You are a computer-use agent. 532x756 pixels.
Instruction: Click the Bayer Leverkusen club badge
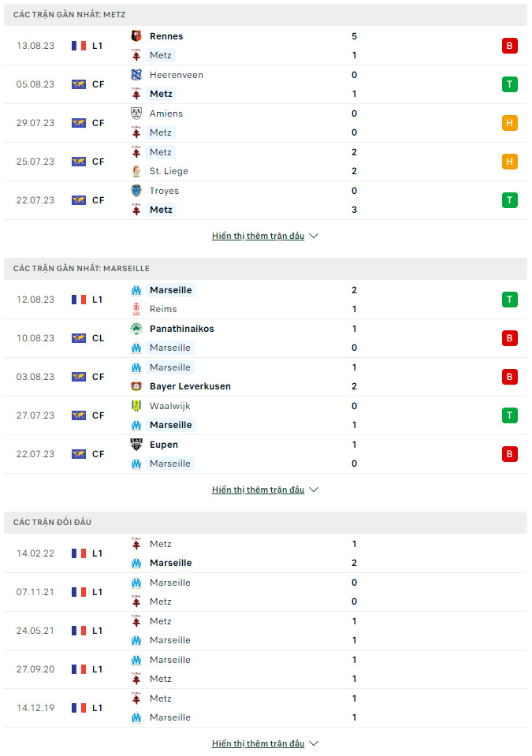pos(136,386)
